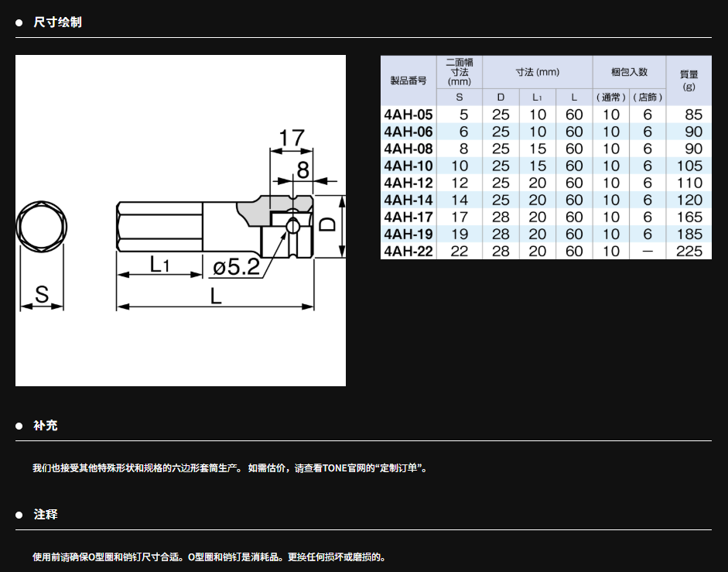
Task: Click the D dimension label in the drawing
Action: coord(329,224)
